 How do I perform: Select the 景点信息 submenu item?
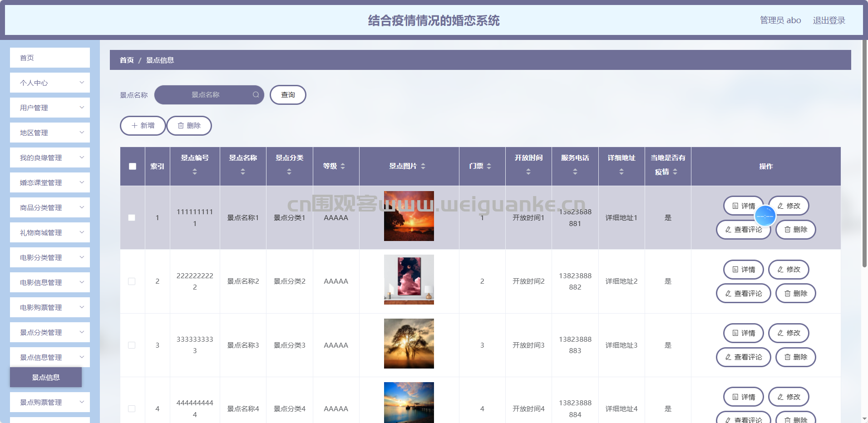tap(46, 378)
